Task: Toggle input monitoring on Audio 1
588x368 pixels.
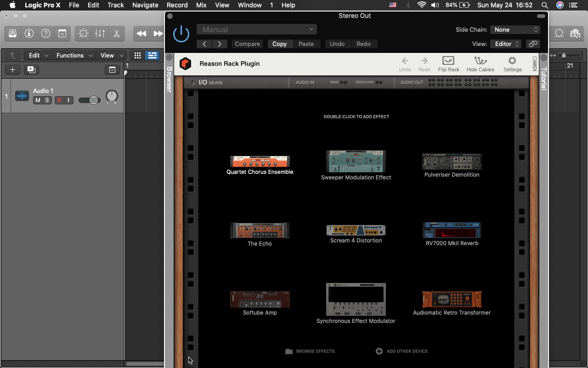Action: coord(68,100)
